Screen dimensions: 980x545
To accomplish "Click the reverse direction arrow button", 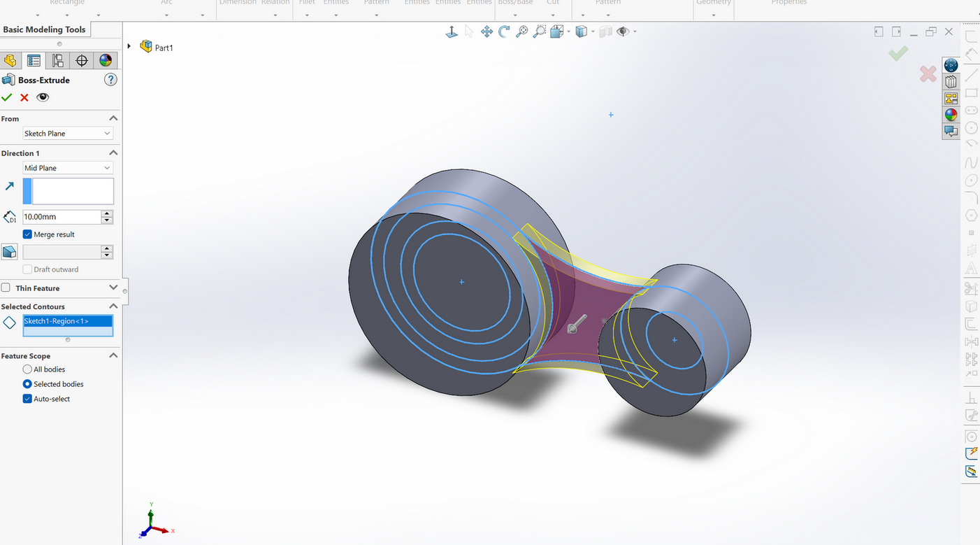I will coord(9,186).
